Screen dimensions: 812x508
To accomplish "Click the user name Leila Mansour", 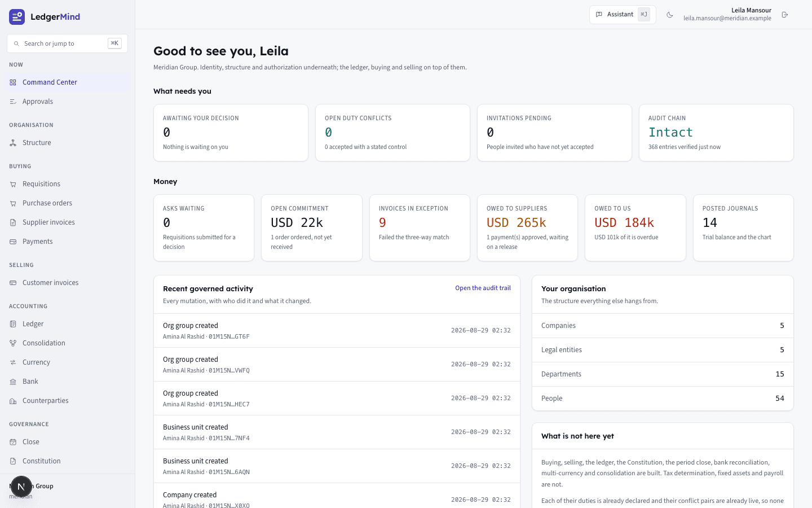I will [751, 10].
